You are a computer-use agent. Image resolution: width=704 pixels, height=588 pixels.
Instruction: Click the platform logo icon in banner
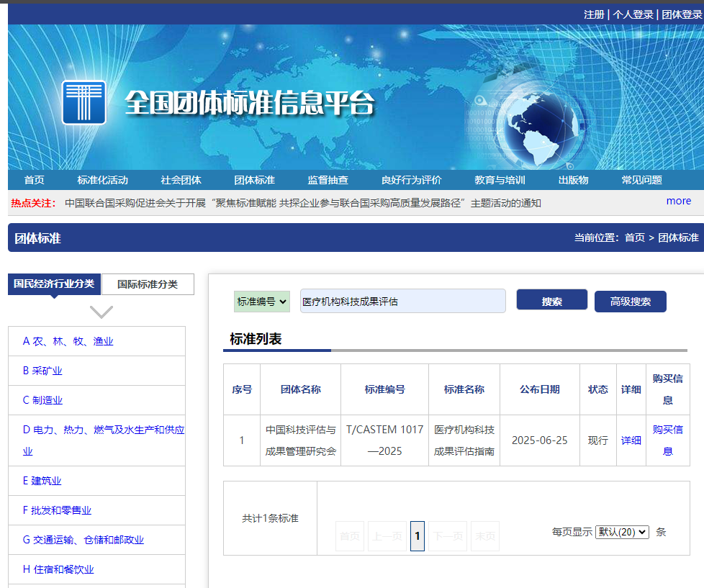point(84,102)
